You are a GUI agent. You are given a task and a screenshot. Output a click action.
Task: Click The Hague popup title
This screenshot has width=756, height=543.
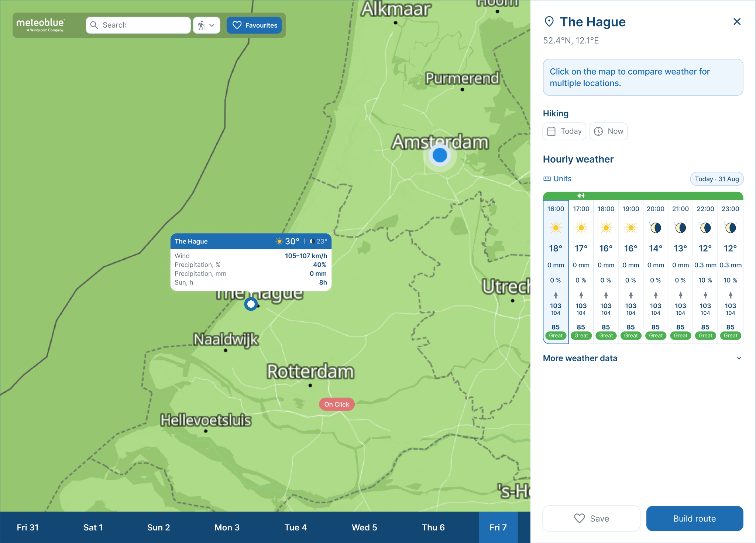click(191, 241)
